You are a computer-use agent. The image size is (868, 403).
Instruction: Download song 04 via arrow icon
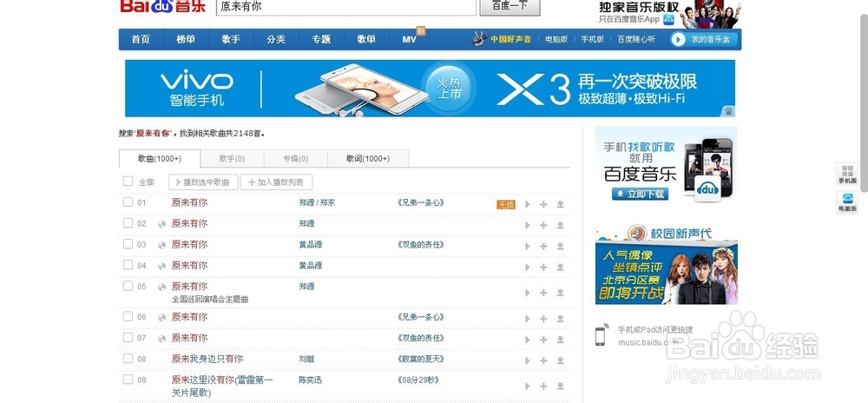click(x=560, y=268)
